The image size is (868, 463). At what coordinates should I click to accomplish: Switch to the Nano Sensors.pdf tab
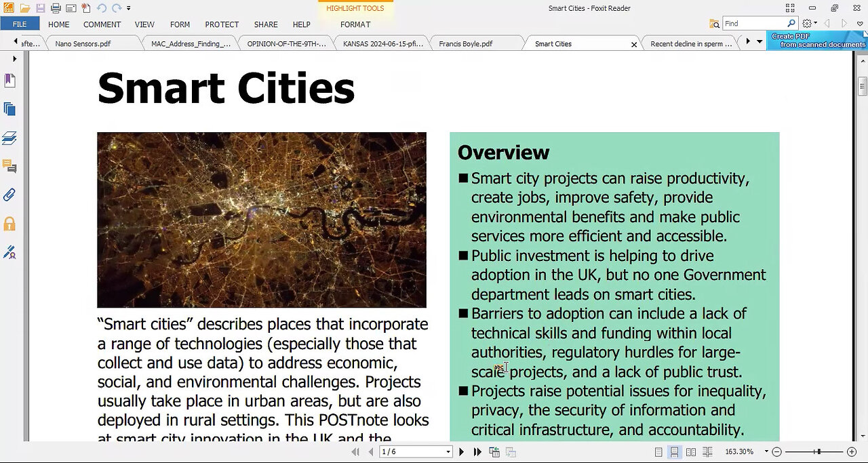pos(83,43)
